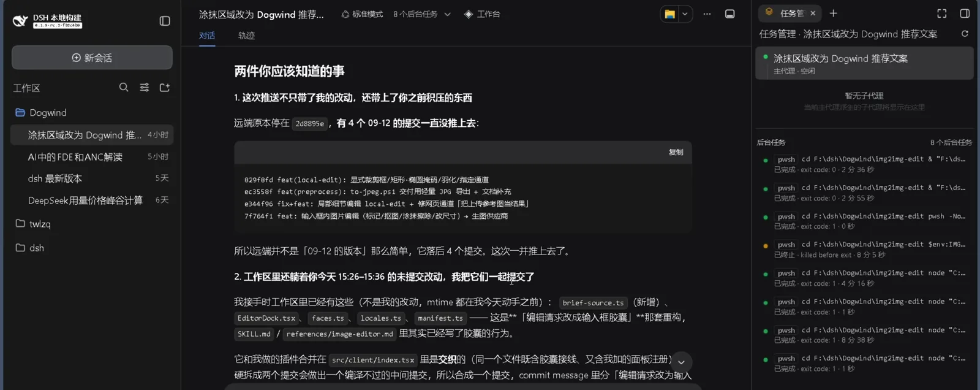The image size is (980, 390).
Task: Toggle fullscreen for the right panel
Action: (x=942, y=13)
